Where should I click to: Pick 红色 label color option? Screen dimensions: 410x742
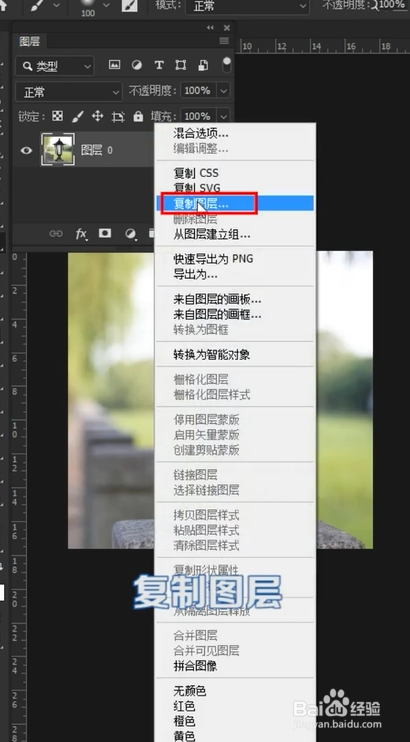[x=184, y=706]
